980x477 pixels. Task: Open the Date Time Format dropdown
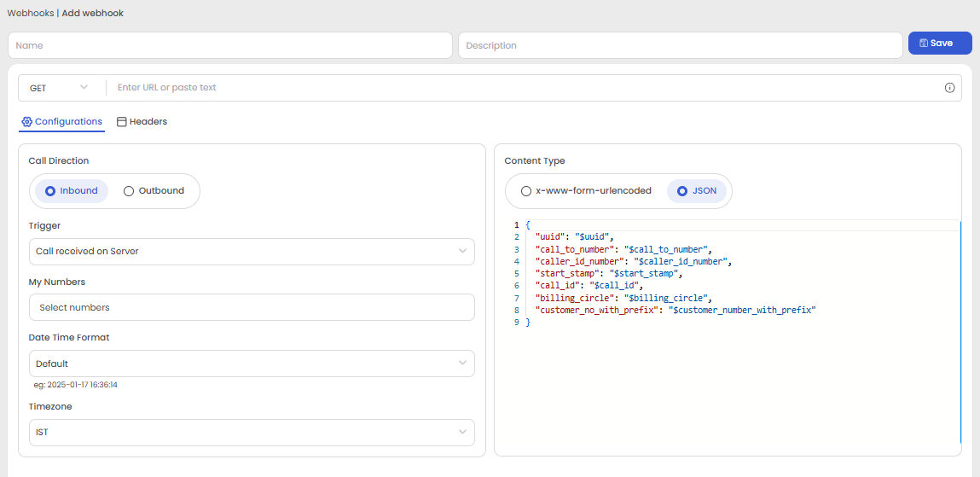[252, 364]
